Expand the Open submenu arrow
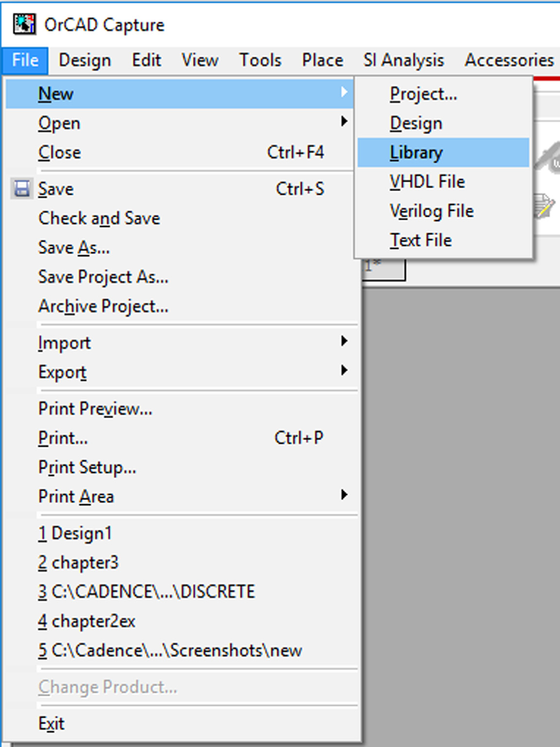 point(344,122)
